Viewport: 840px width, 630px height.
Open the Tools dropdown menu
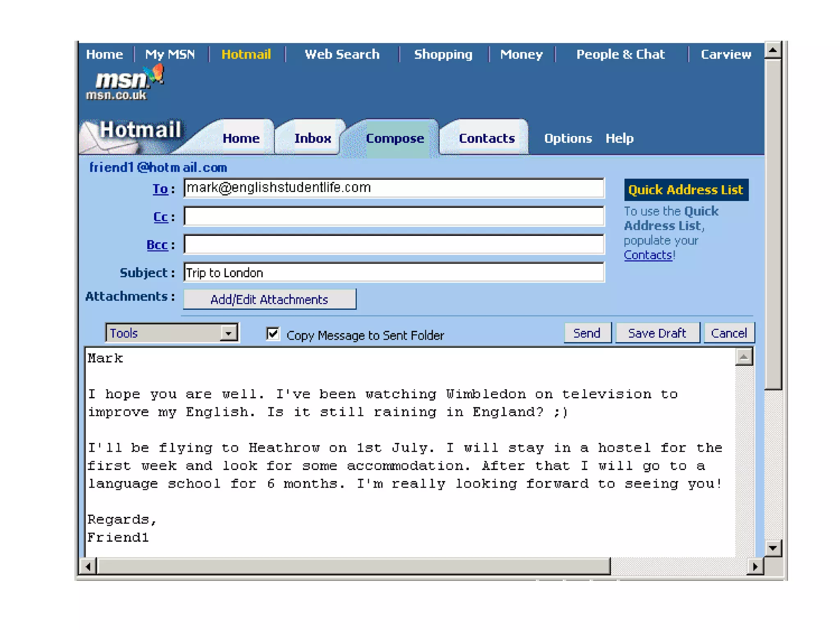click(x=172, y=333)
